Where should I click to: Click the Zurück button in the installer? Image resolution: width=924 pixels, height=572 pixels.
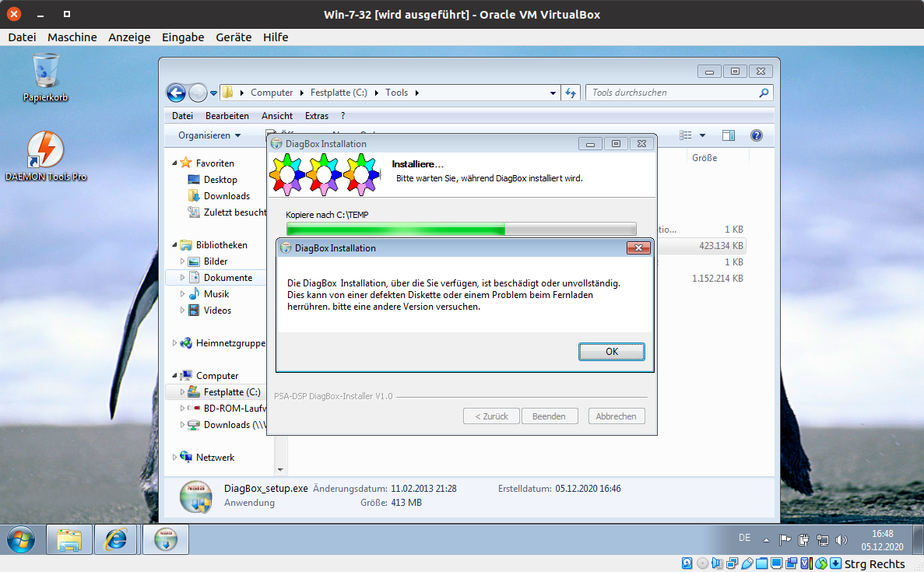[491, 416]
